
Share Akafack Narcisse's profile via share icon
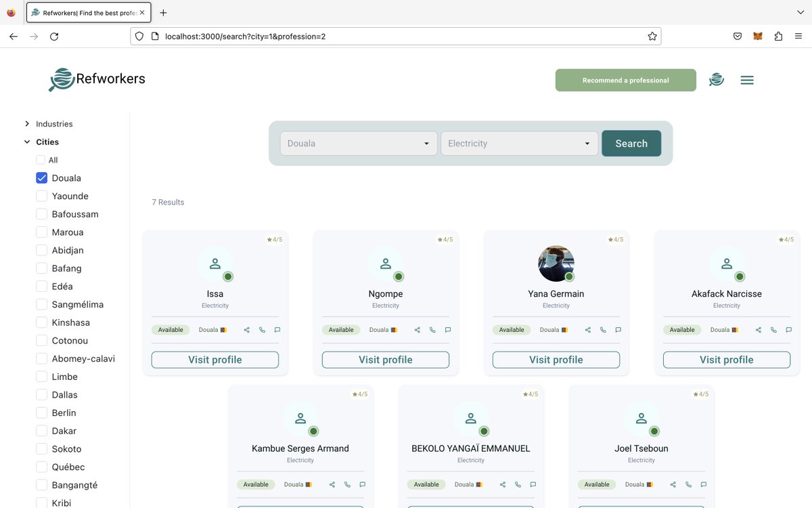coord(759,330)
